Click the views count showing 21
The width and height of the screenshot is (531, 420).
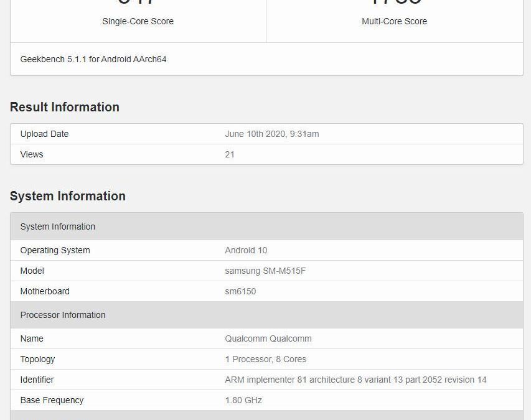click(230, 154)
